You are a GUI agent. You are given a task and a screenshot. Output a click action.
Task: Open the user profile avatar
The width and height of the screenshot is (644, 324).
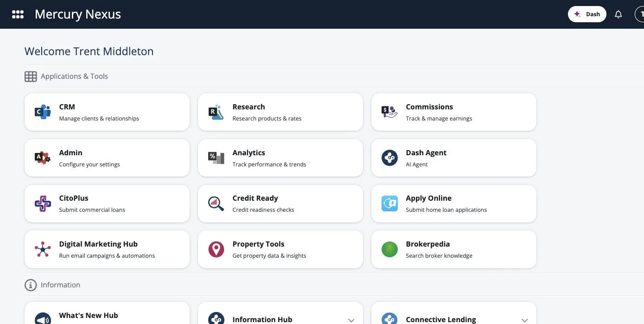click(639, 14)
